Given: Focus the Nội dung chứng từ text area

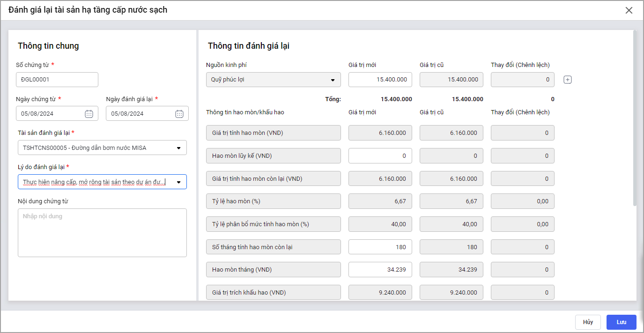Looking at the screenshot, I should pos(102,233).
